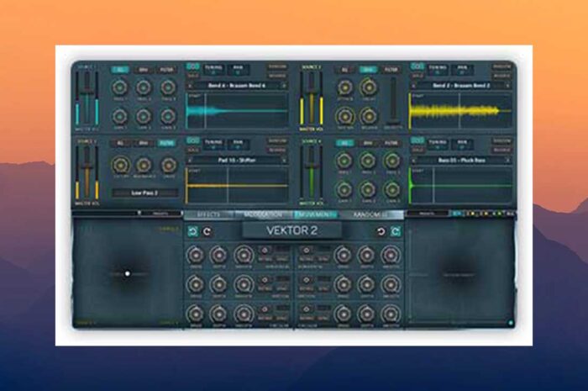Click Source 1 Gain 3 knob

click(x=168, y=116)
